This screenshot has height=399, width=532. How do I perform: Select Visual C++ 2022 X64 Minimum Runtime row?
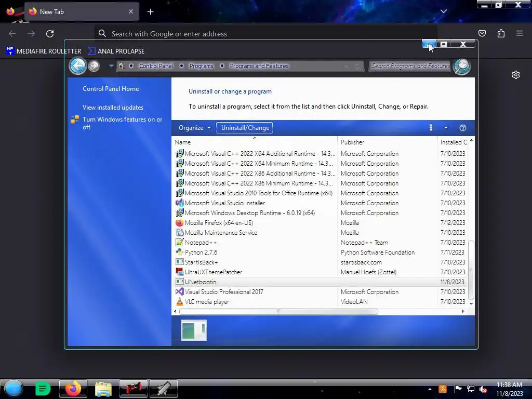[x=321, y=164]
